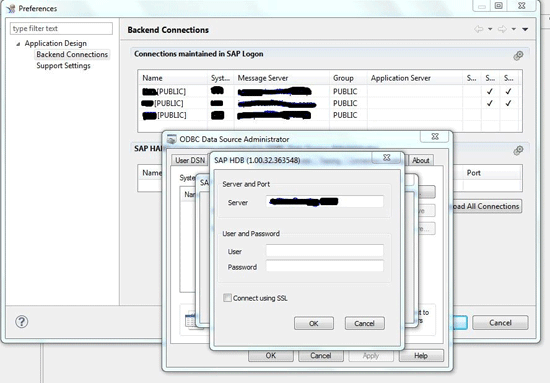This screenshot has height=383, width=550.
Task: Click the Password input field
Action: click(x=324, y=266)
